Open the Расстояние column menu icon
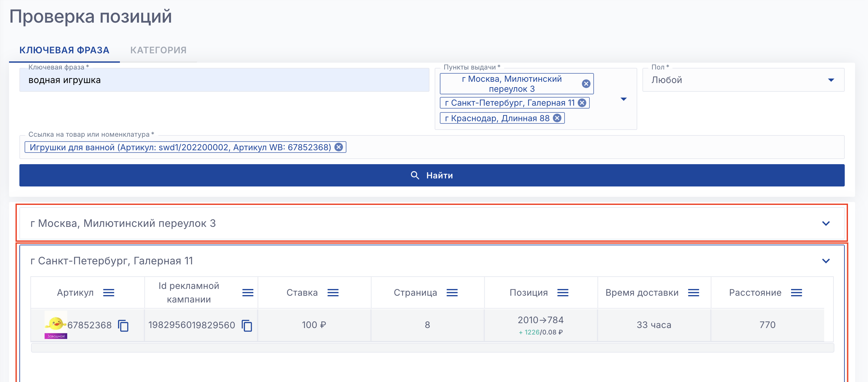The width and height of the screenshot is (868, 382). coord(796,292)
